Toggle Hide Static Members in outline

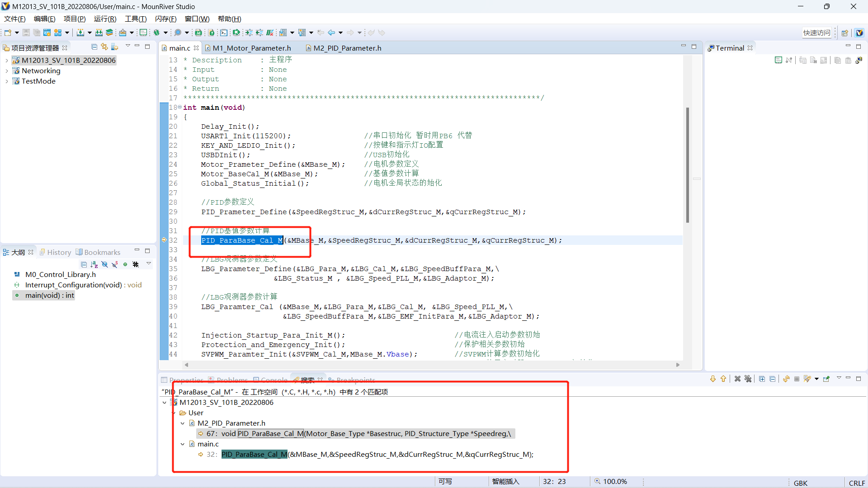coord(115,264)
